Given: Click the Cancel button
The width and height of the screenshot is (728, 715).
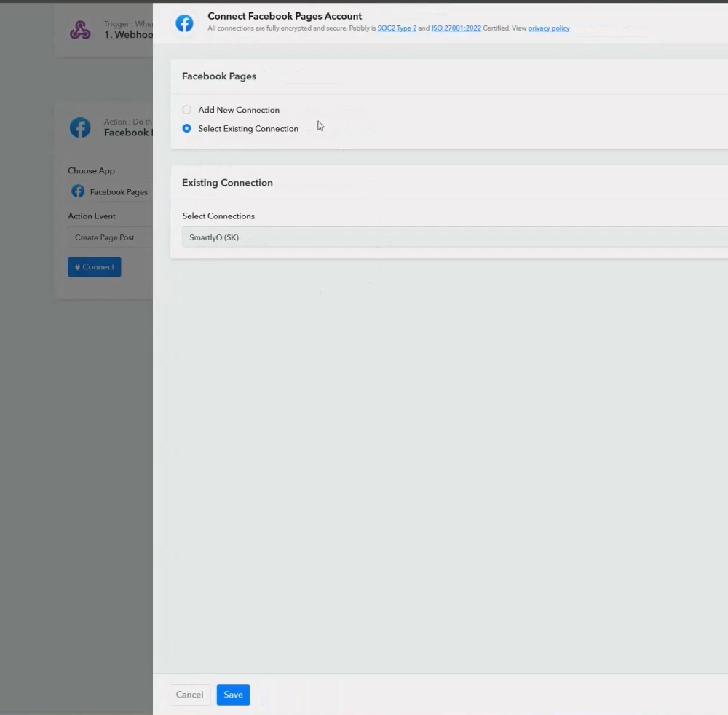Looking at the screenshot, I should [189, 695].
